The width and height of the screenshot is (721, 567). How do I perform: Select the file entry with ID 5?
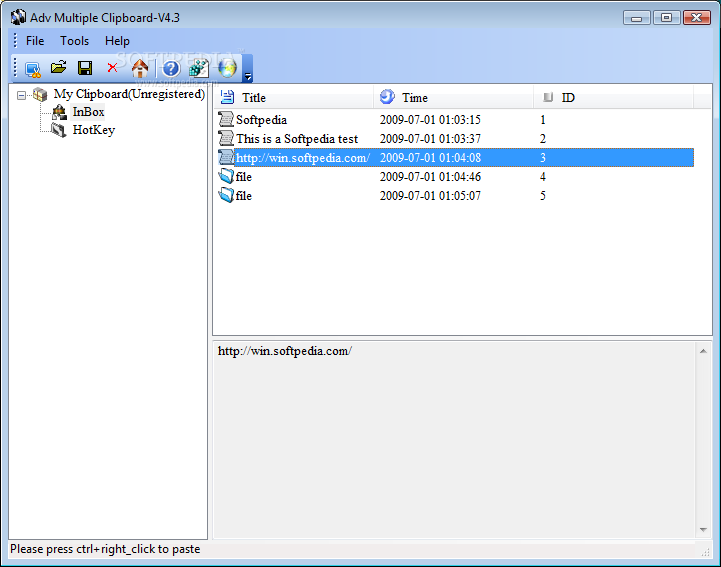point(455,196)
